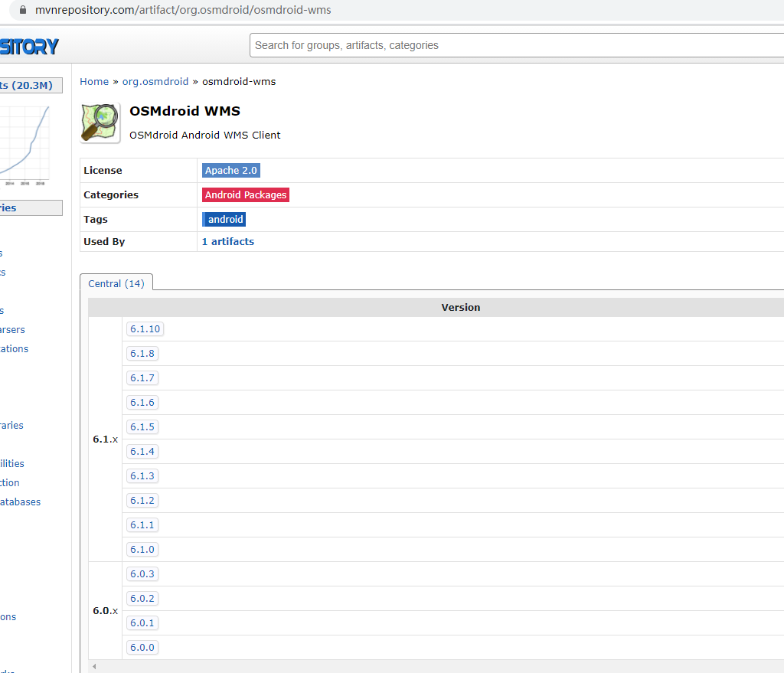Viewport: 784px width, 673px height.
Task: Select version 6.1.5
Action: 142,426
